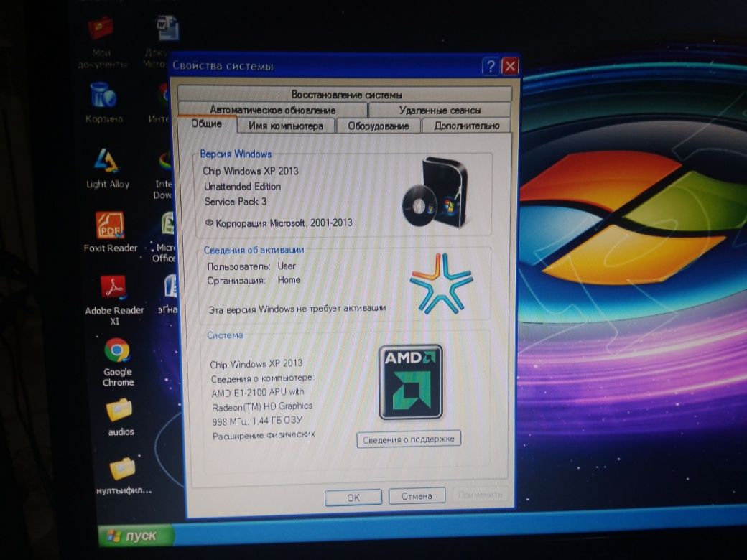Click the Сведения об активации heading
The height and width of the screenshot is (560, 747).
(x=254, y=250)
